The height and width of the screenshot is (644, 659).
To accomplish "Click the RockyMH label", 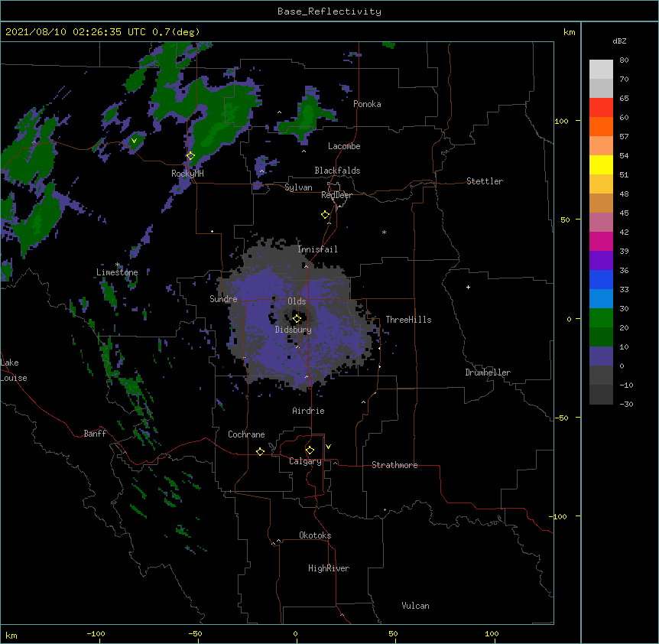I will tap(187, 174).
